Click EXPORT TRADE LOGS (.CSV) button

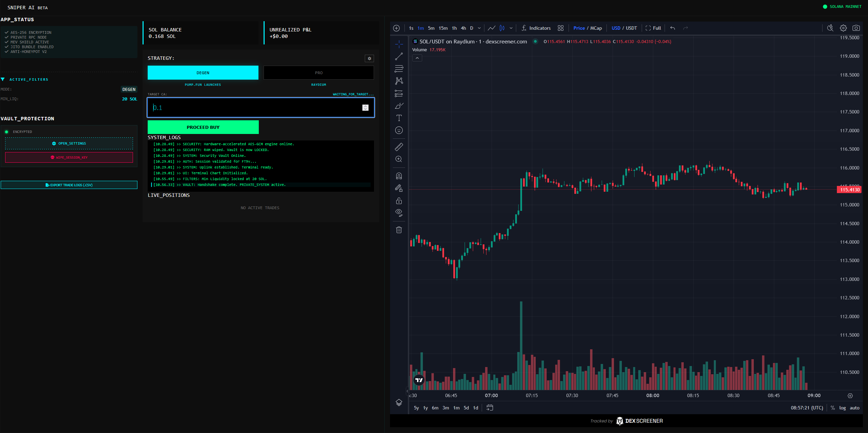click(69, 185)
